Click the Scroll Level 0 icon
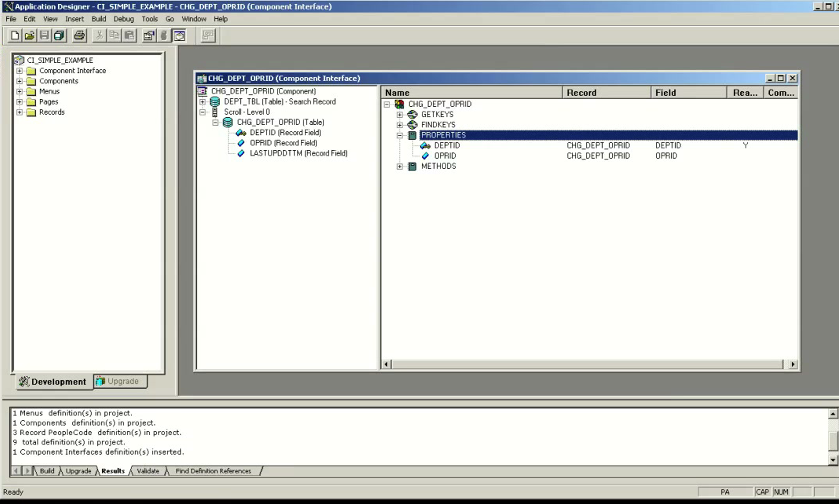The width and height of the screenshot is (839, 504). click(215, 112)
